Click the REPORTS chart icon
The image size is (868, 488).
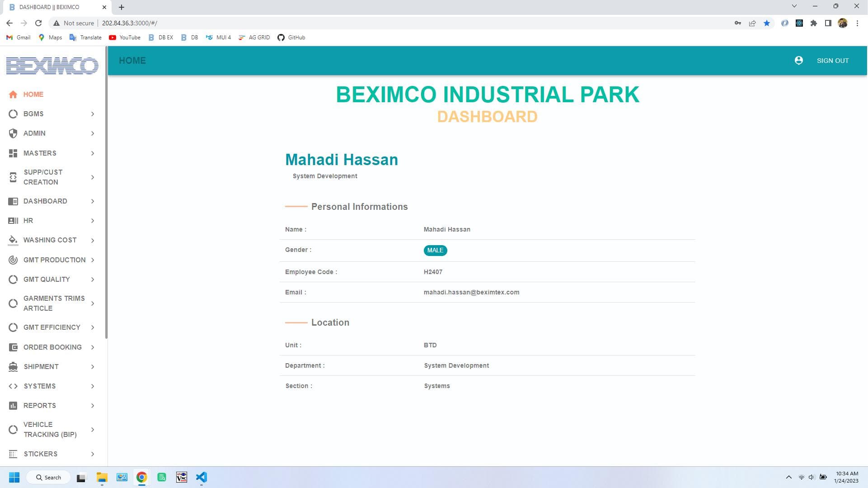tap(13, 406)
